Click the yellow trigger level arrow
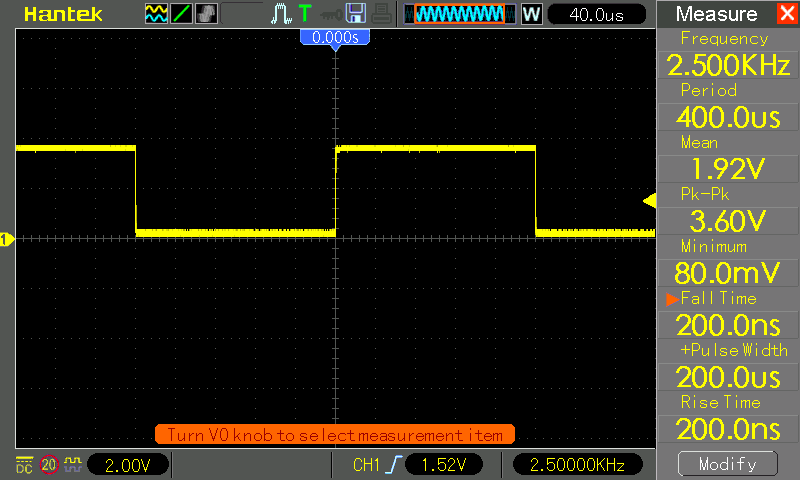800x480 pixels. coord(649,200)
